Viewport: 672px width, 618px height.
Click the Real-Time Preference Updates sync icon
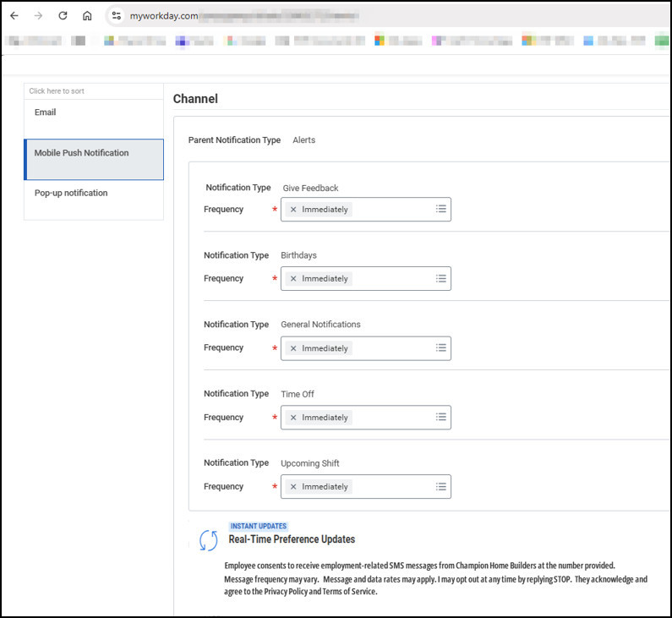[208, 540]
